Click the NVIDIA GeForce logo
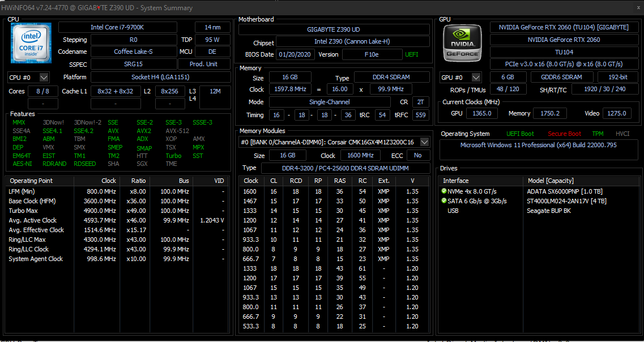 pos(463,43)
